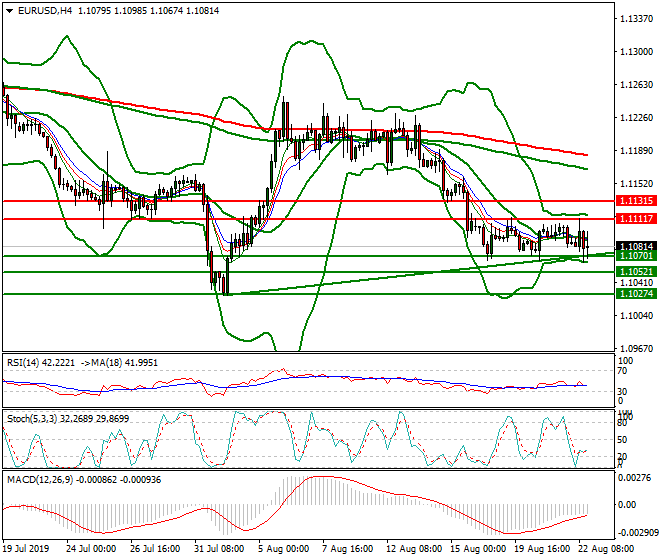660x560 pixels.
Task: Click the 7 Aug 16:00 time axis label
Action: pos(347,549)
